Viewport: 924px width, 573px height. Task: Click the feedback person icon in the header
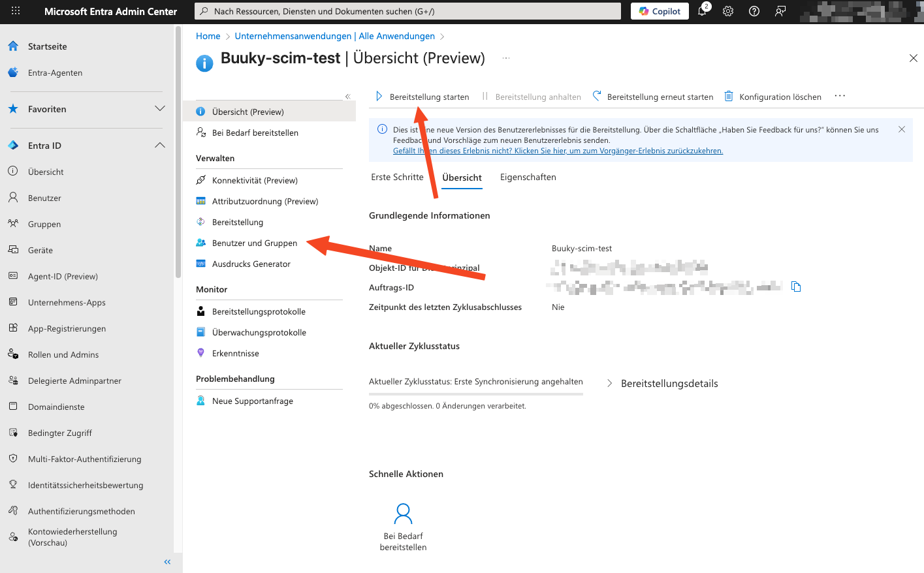point(780,11)
